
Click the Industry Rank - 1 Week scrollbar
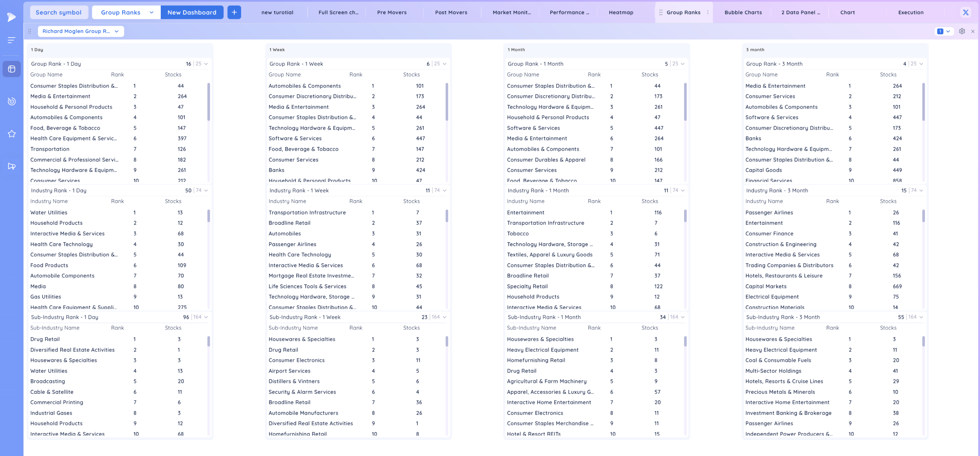(x=447, y=216)
